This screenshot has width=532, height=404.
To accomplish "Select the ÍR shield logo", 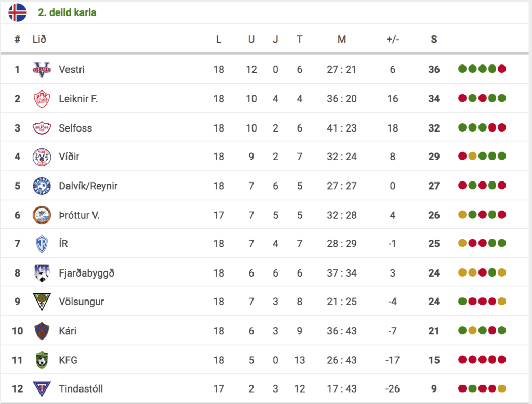I will click(42, 244).
